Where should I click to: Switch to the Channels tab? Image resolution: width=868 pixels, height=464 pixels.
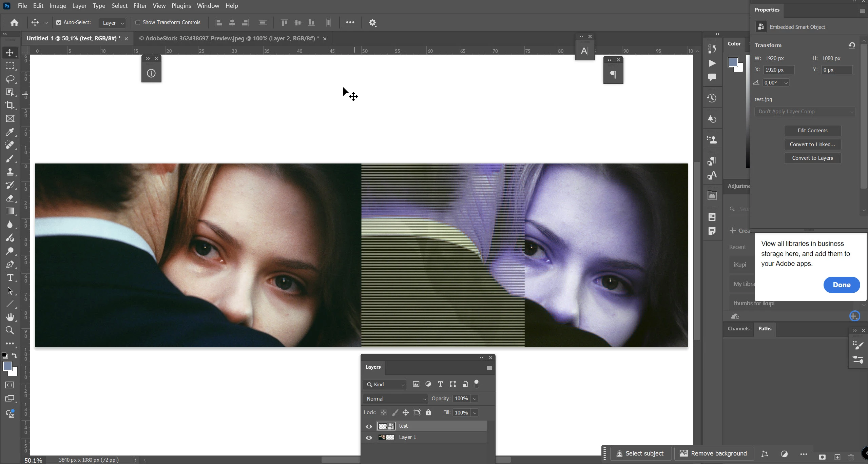[x=738, y=328]
